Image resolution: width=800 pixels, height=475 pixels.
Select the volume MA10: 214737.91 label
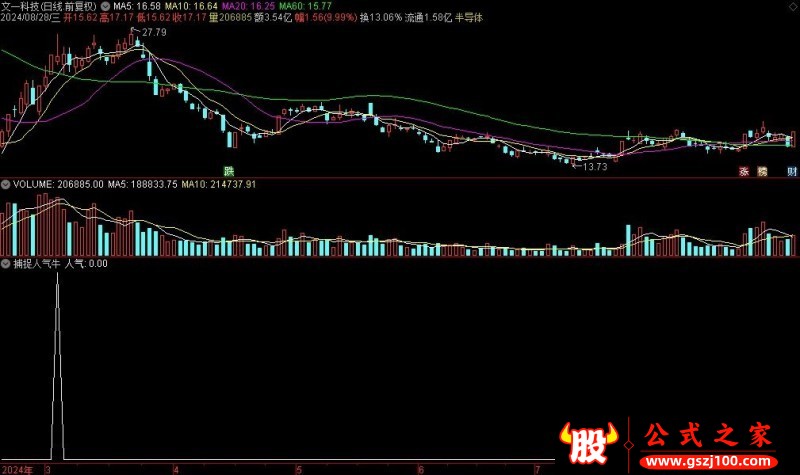click(219, 184)
